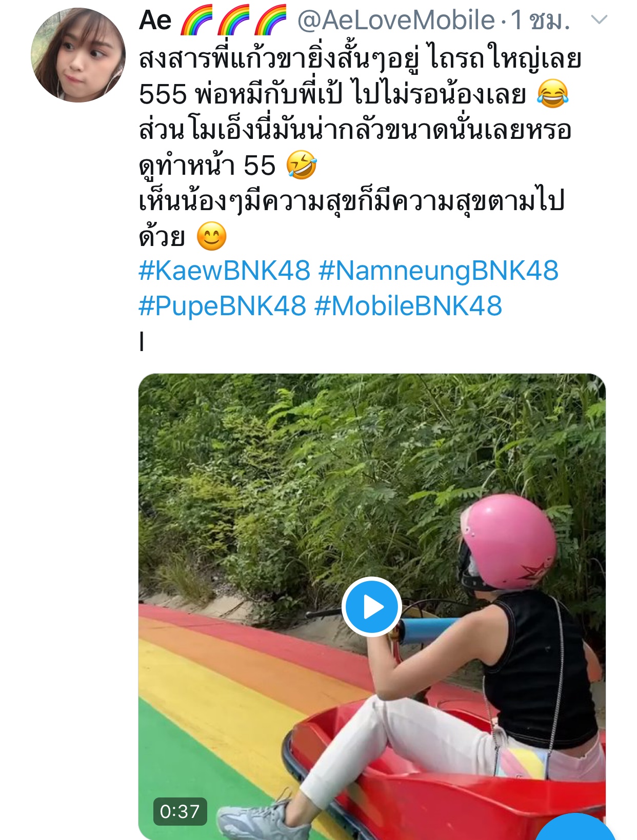Open the #KaewBNK48 hashtag
Screen dimensions: 637x840
[x=224, y=271]
